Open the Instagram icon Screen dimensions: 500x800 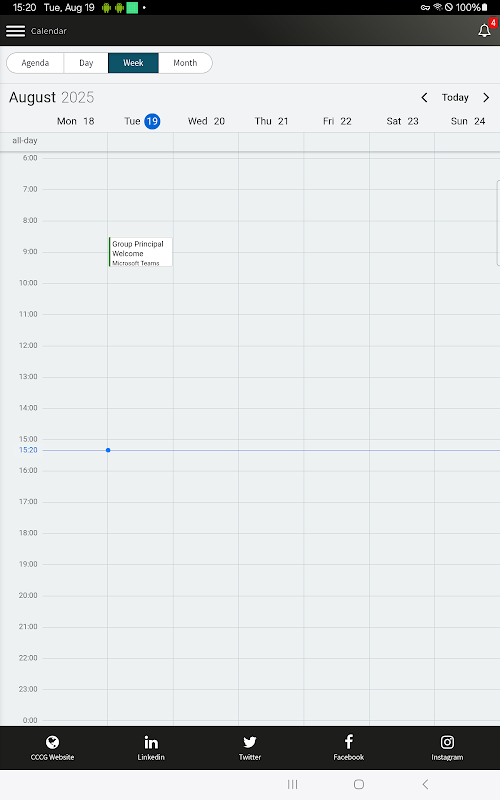(x=447, y=742)
